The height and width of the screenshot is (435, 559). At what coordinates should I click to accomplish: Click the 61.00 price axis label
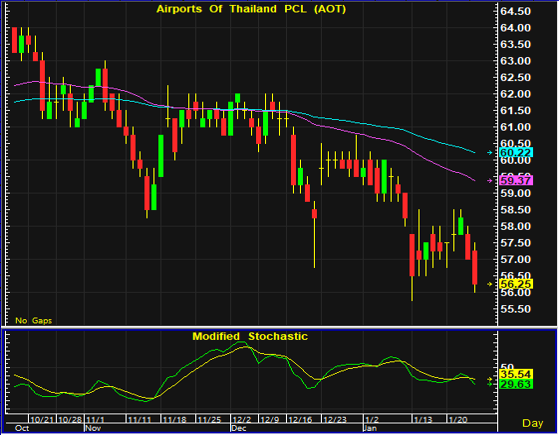pyautogui.click(x=515, y=127)
